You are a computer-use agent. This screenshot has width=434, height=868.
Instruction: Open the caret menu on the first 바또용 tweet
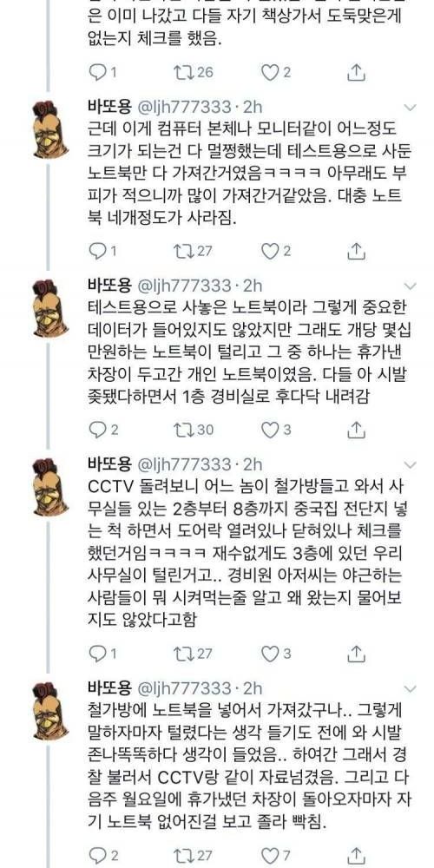(411, 107)
